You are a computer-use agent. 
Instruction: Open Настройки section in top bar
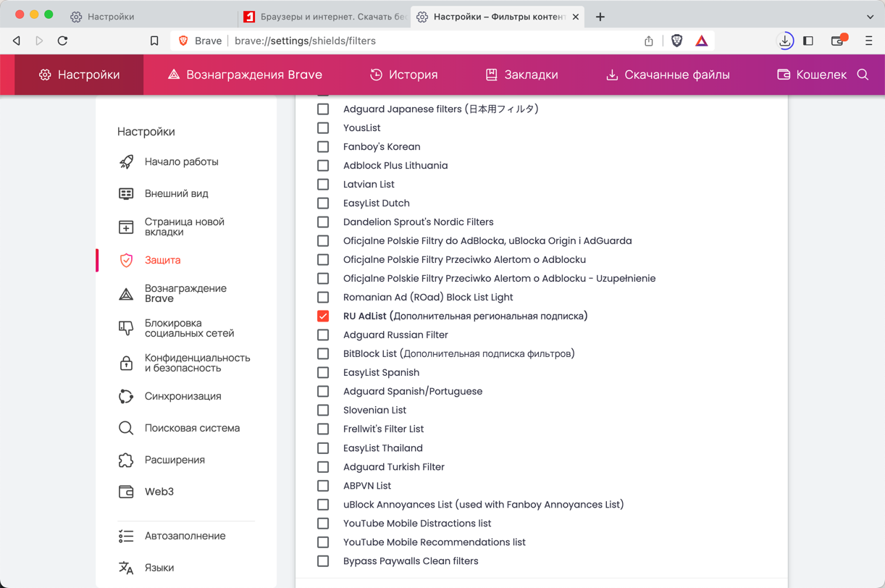tap(79, 75)
